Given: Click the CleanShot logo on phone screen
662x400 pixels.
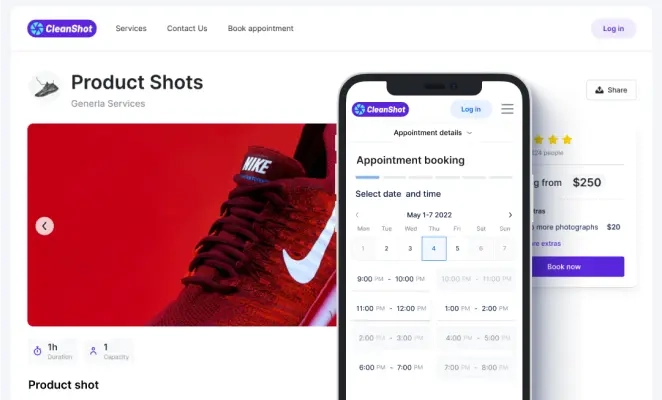Looking at the screenshot, I should (380, 109).
